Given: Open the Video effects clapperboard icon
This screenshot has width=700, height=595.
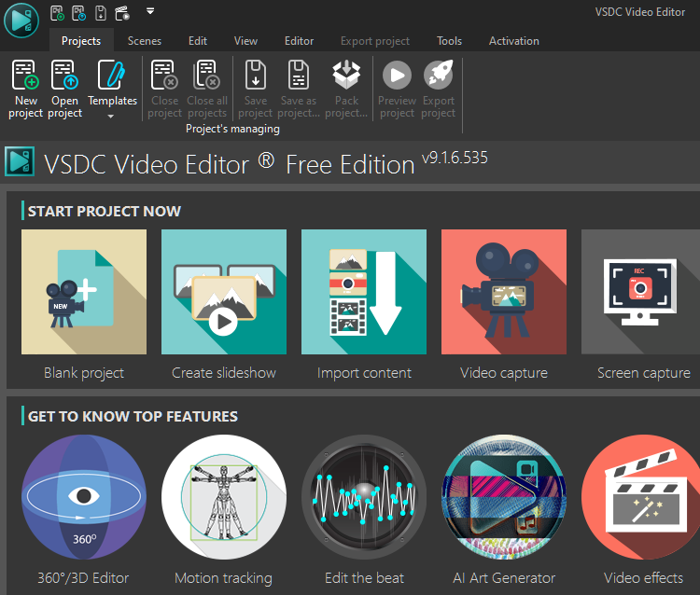Looking at the screenshot, I should 640,497.
